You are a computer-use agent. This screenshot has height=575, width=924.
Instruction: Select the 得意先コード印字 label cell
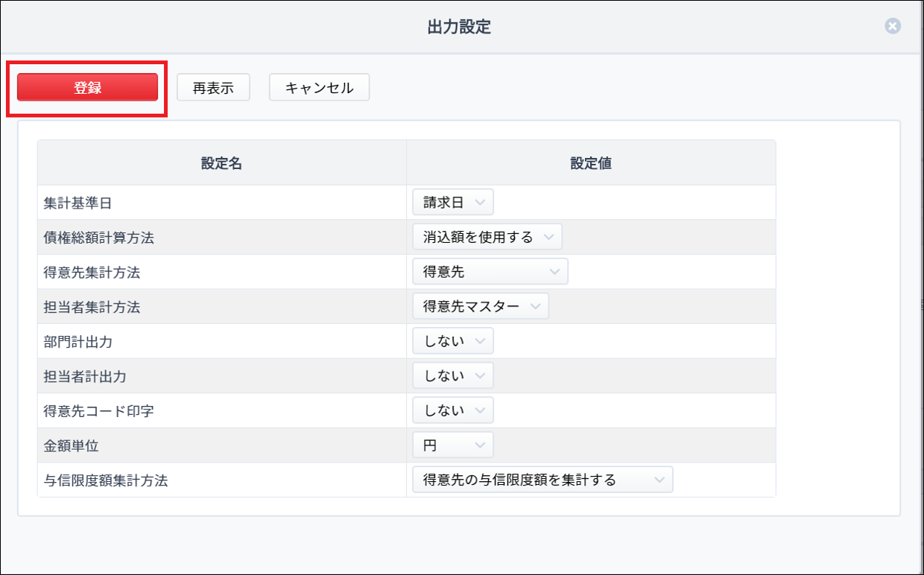(x=221, y=410)
